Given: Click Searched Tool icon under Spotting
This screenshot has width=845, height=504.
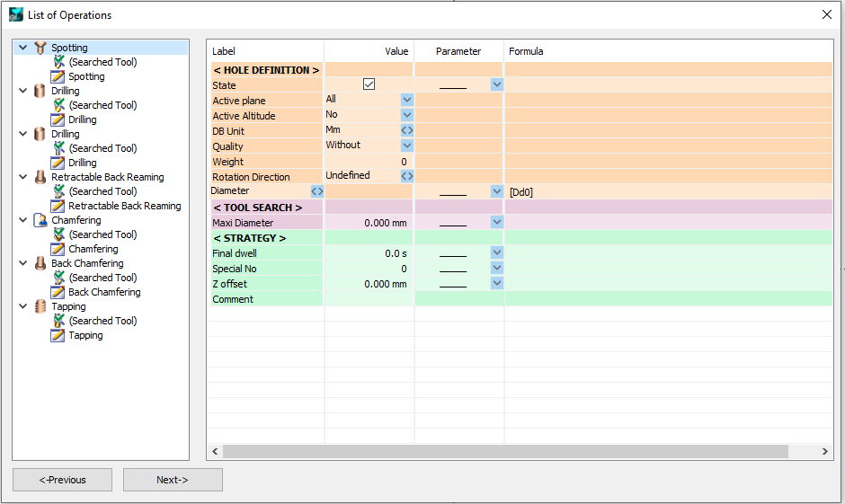Looking at the screenshot, I should [x=58, y=62].
